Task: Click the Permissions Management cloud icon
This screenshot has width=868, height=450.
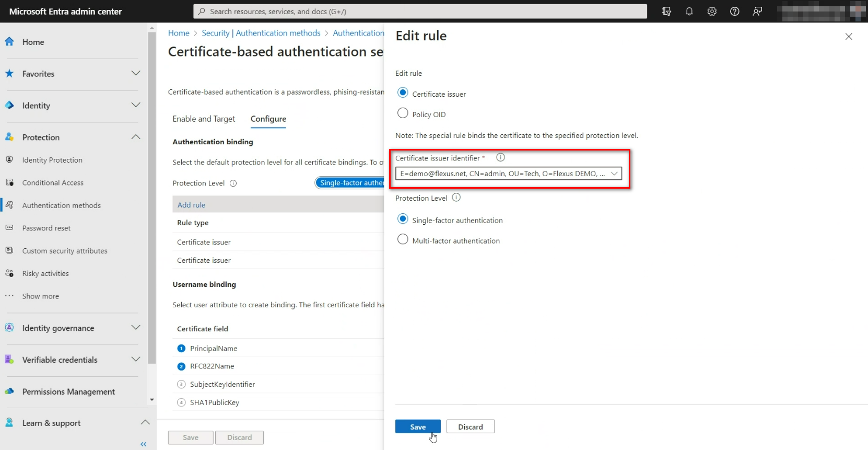Action: [x=9, y=391]
